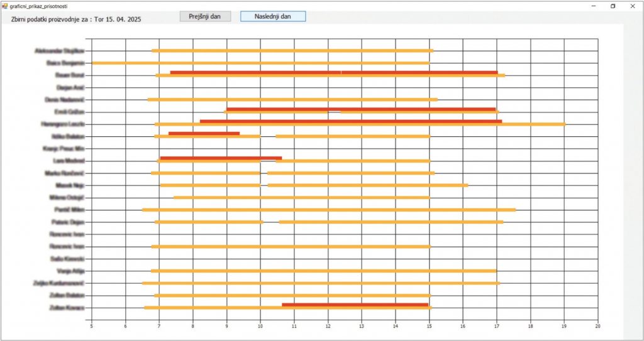Viewport: 644px width, 341px height.
Task: Click the hour 5 axis label
Action: [x=92, y=325]
